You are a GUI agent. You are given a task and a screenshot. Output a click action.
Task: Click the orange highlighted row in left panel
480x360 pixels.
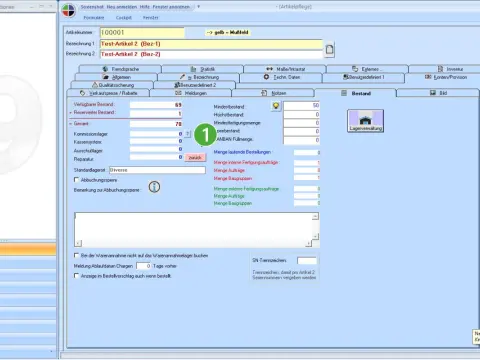pyautogui.click(x=28, y=250)
